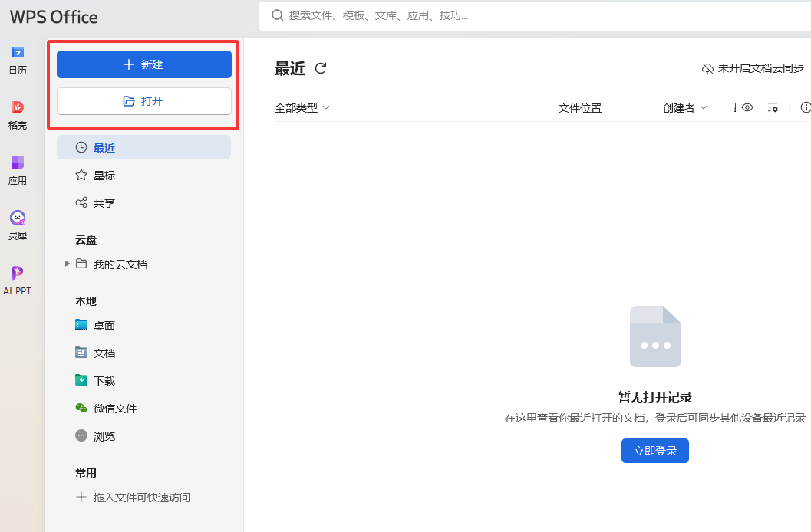Screen dimensions: 811x532
Task: Click the 打开 file button
Action: click(x=143, y=101)
